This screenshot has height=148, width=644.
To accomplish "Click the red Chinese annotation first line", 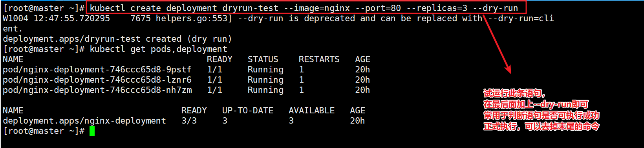I will [514, 93].
